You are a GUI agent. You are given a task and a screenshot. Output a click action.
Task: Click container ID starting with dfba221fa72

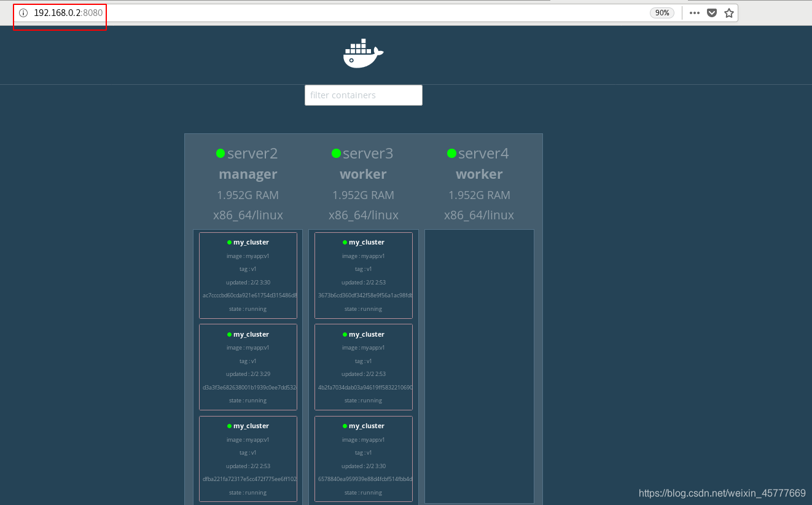[249, 479]
